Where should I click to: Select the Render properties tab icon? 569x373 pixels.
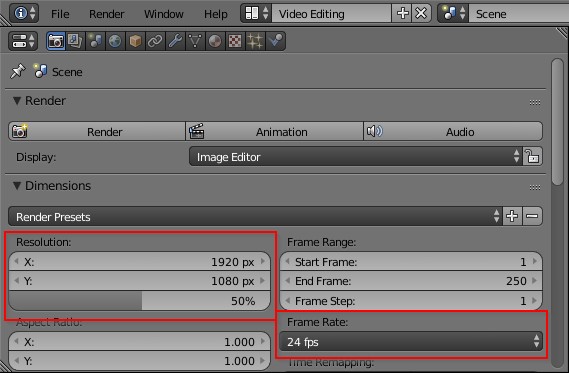56,41
